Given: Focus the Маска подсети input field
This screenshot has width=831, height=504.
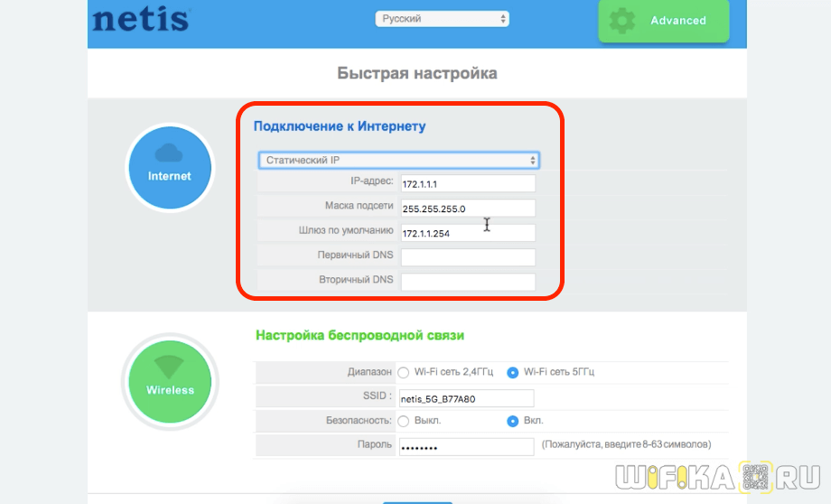Looking at the screenshot, I should pos(467,208).
